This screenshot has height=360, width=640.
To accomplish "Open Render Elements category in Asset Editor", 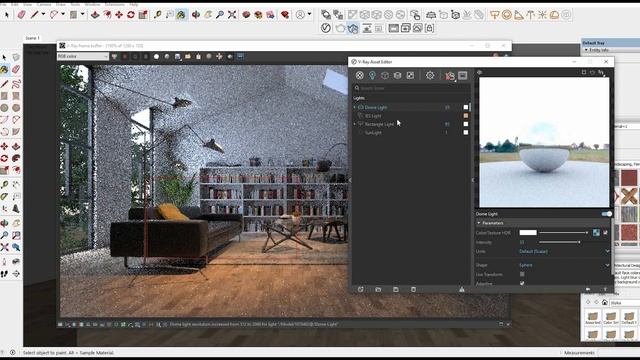I will click(x=398, y=75).
